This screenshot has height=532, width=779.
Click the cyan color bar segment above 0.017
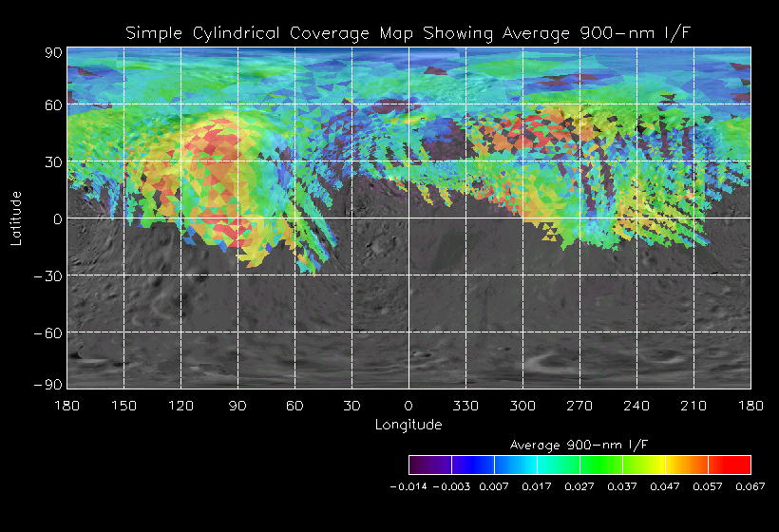(559, 465)
